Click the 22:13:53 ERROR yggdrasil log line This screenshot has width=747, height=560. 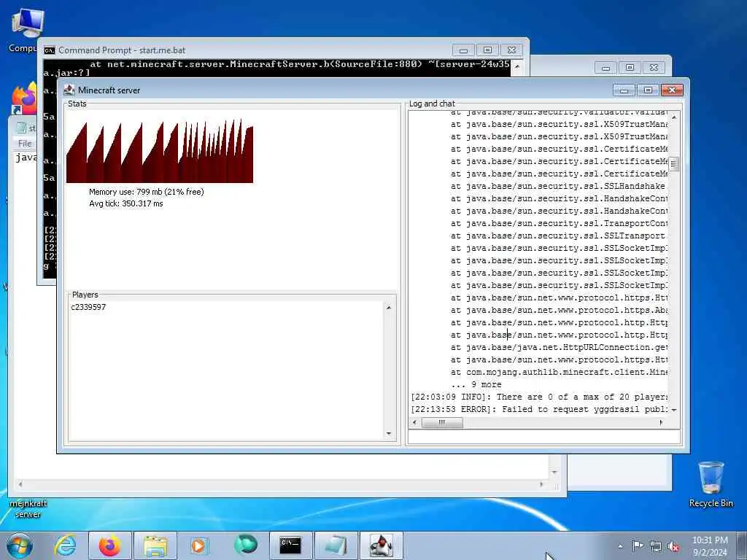click(538, 409)
